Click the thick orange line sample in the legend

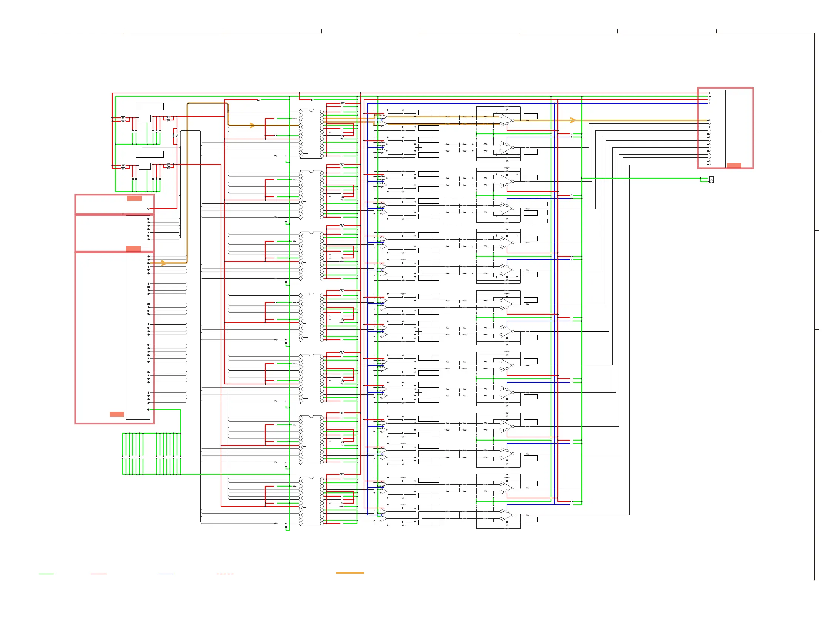click(350, 572)
